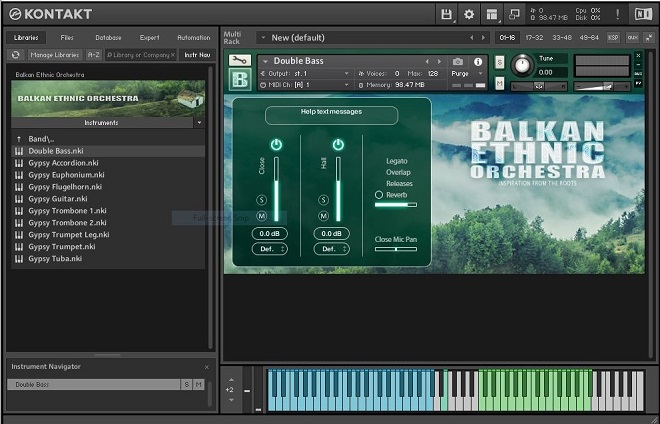Open New (default) multi preset menu
Image resolution: width=660 pixels, height=424 pixels.
pos(263,37)
